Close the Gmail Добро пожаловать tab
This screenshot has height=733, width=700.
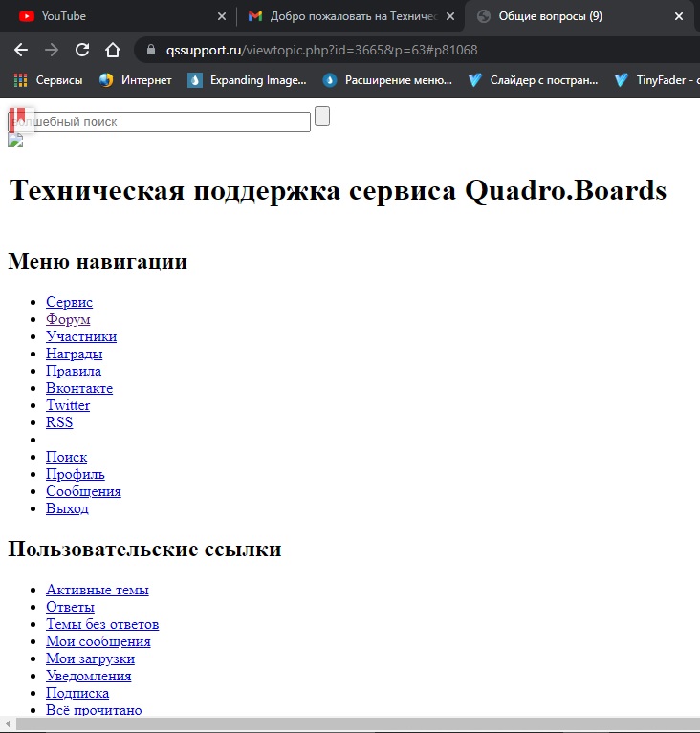pos(450,16)
